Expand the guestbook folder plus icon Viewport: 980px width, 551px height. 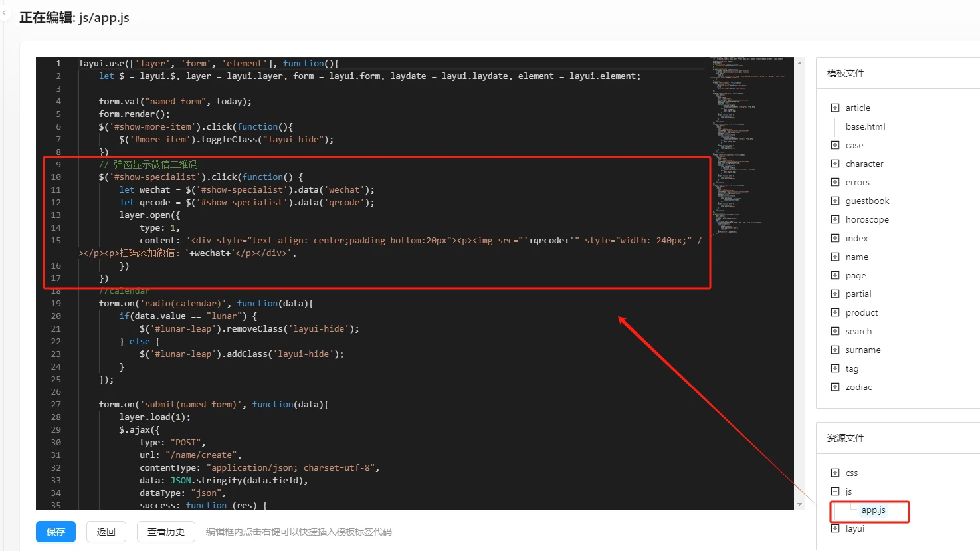[834, 201]
